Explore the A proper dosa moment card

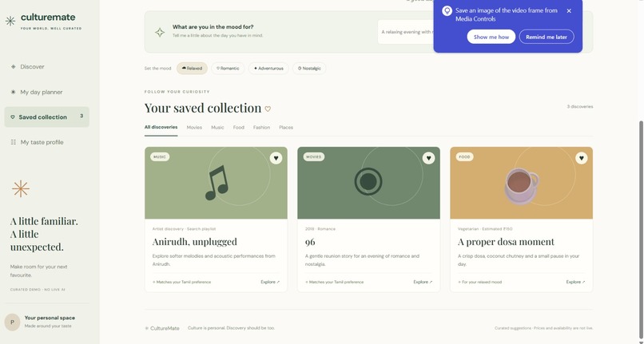click(575, 282)
